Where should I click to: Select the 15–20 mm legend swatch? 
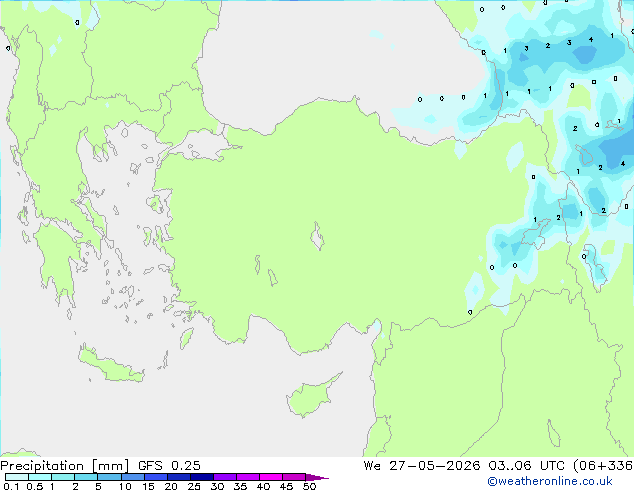tap(156, 477)
